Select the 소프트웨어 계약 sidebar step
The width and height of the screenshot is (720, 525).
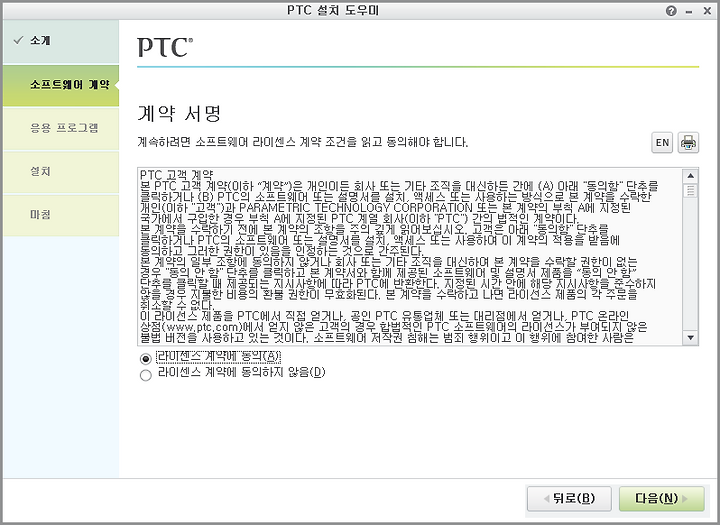coord(61,85)
